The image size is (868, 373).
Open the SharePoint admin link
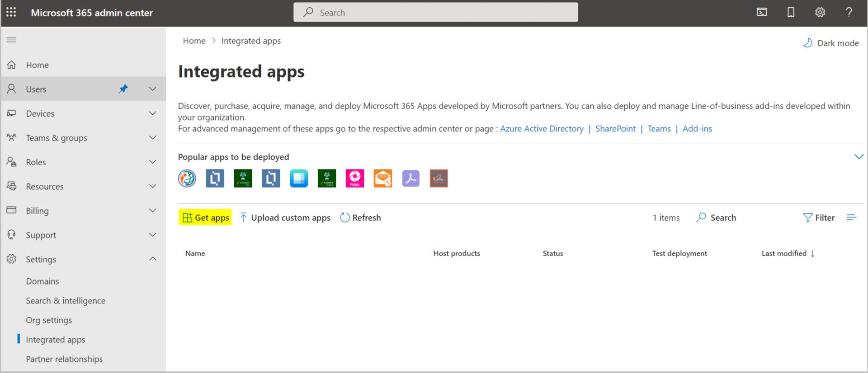point(615,129)
